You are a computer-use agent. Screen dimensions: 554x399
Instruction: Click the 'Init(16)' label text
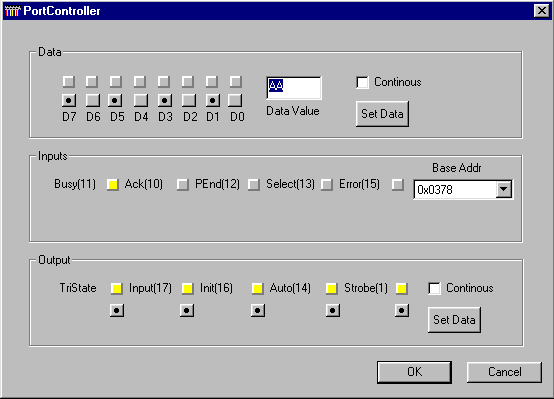click(x=216, y=288)
